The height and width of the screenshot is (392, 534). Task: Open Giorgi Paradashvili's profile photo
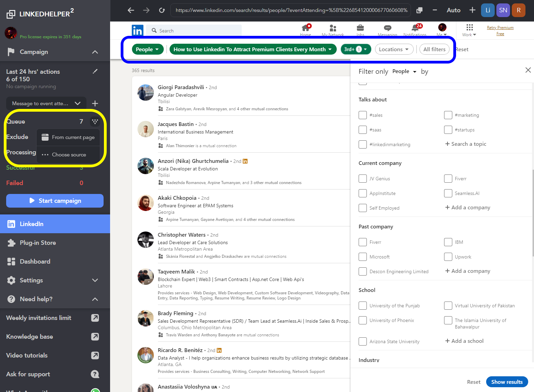tap(146, 93)
